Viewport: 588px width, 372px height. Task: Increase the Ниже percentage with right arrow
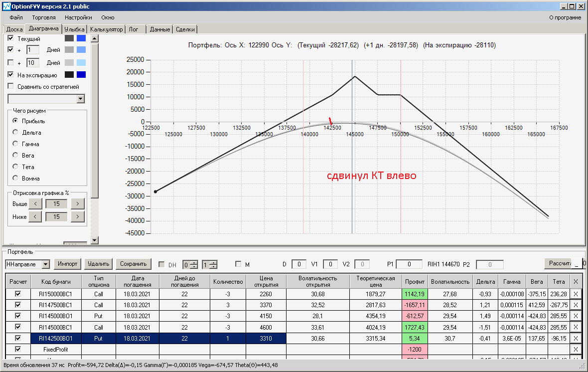click(78, 216)
